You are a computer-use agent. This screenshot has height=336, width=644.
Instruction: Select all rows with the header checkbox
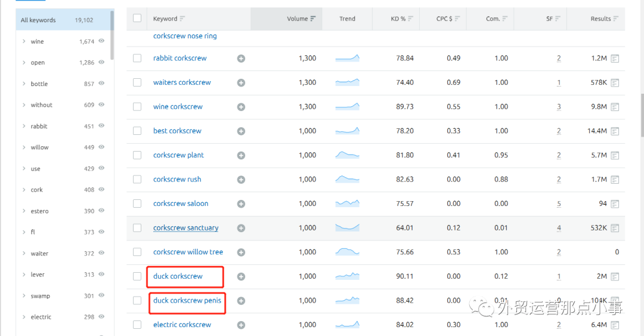(x=137, y=19)
